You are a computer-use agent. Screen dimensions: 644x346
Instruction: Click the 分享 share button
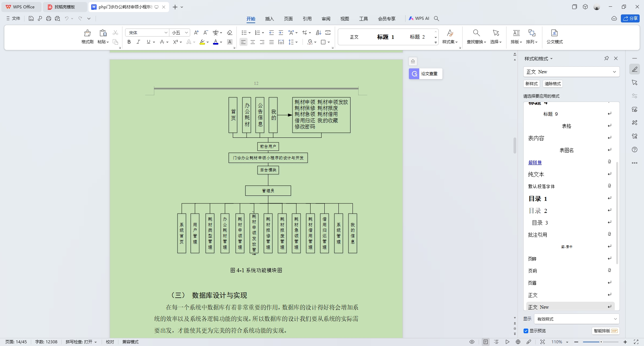[630, 18]
